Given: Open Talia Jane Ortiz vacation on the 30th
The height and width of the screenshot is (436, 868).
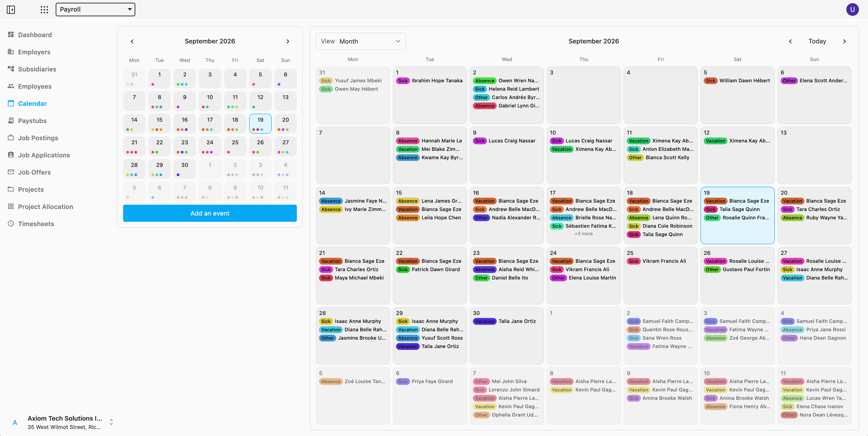Looking at the screenshot, I should tap(506, 322).
